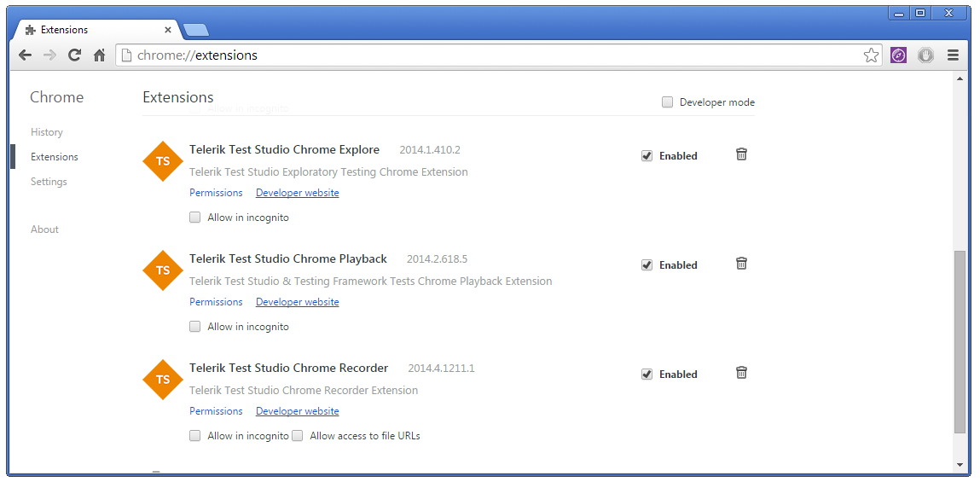
Task: Open Developer website for Chrome Recorder extension
Action: [x=298, y=410]
